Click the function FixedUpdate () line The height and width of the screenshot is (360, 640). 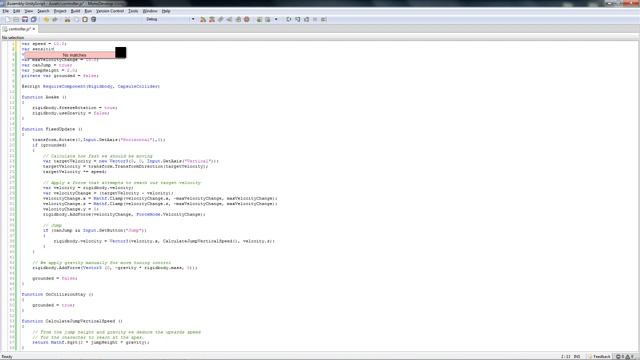(x=52, y=129)
